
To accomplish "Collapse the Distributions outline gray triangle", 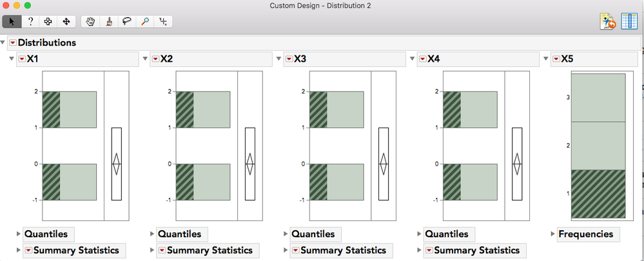I will 4,43.
